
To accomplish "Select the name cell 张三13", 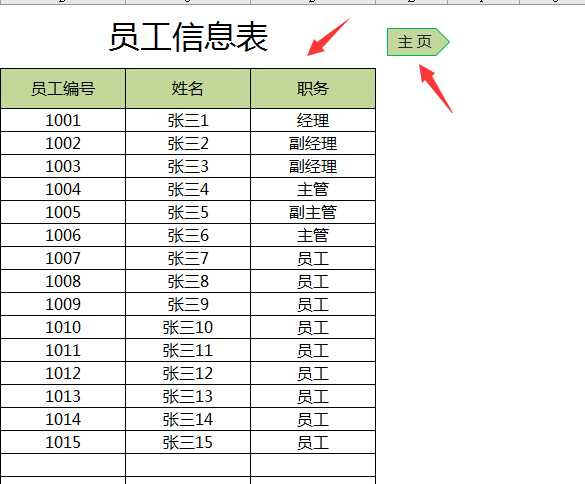I will pyautogui.click(x=188, y=396).
